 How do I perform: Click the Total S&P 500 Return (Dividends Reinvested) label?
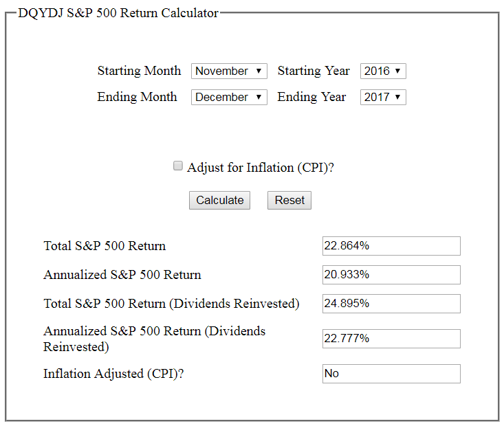coord(171,304)
